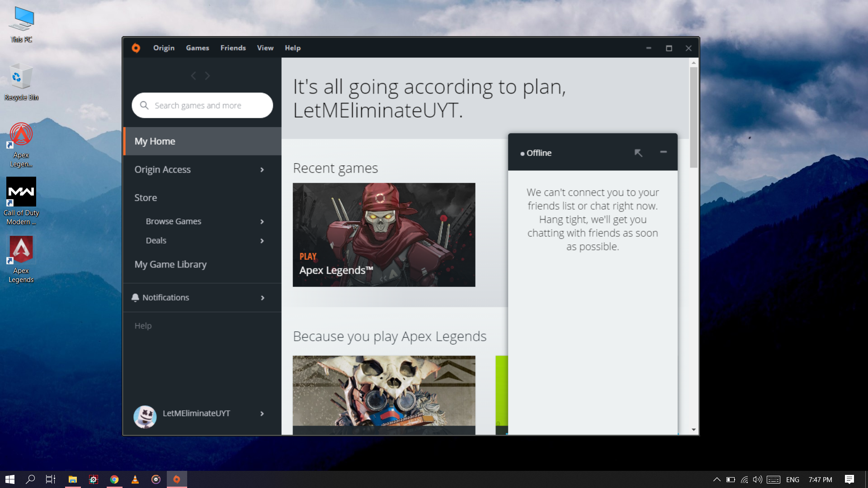Expand the Origin Access submenu

tap(262, 169)
